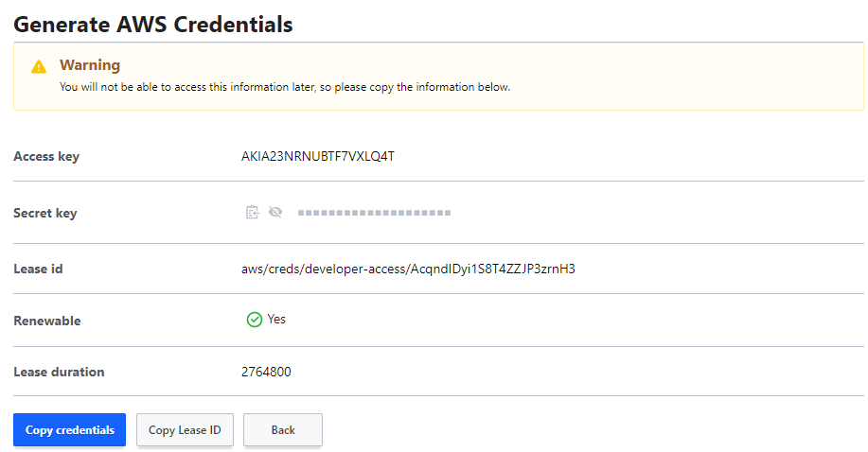The image size is (868, 452).
Task: Click the Lease id field label
Action: 38,269
